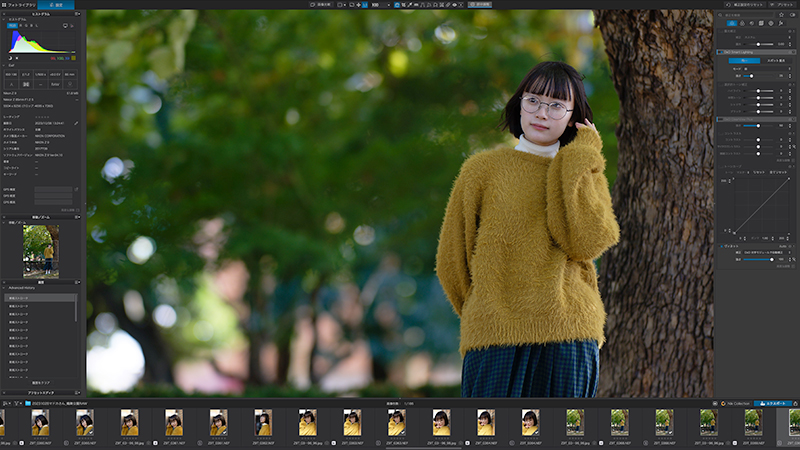This screenshot has height=450, width=800.
Task: Toggle the 選択的トーン補正 section on/off
Action: [720, 84]
